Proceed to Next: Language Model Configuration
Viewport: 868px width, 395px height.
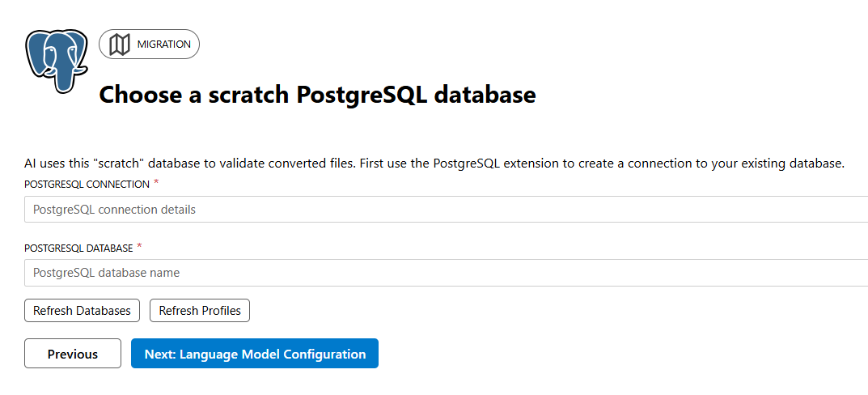(x=255, y=354)
